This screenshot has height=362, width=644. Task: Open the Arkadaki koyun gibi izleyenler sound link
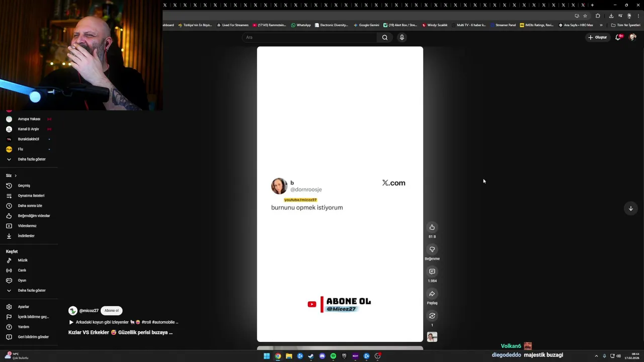[123, 322]
